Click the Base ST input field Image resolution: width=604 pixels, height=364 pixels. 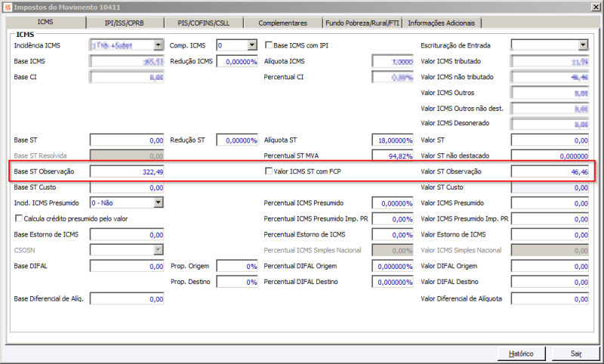127,140
